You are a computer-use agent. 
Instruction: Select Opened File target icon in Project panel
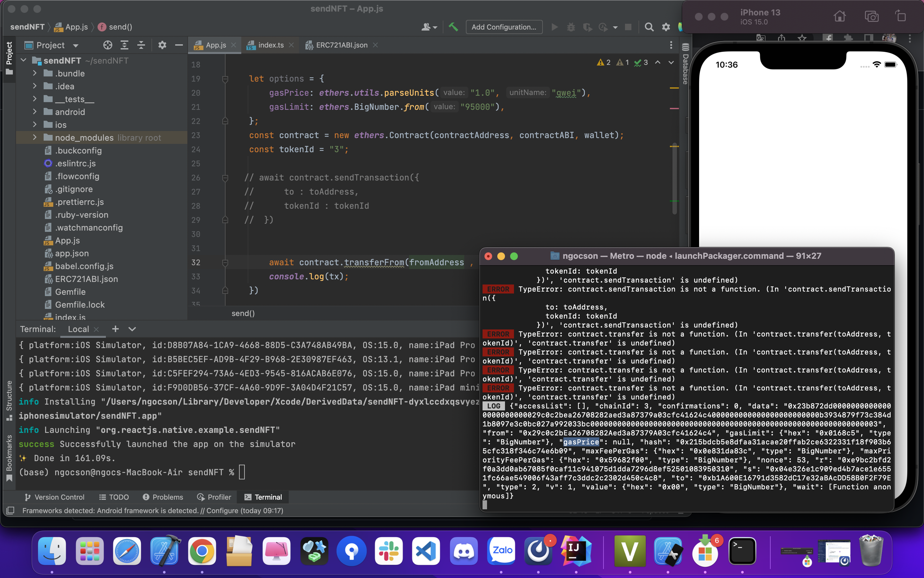point(108,45)
